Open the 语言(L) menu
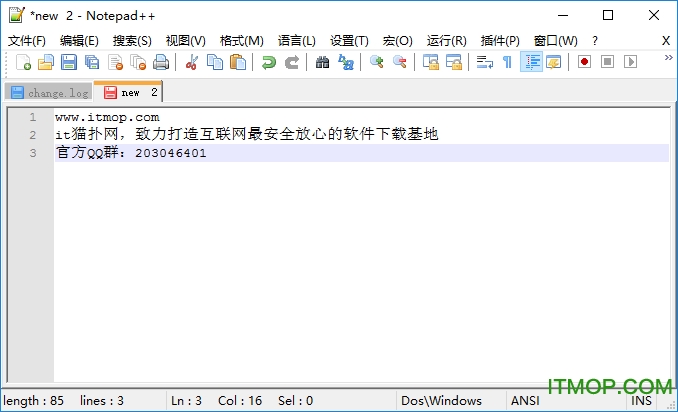The height and width of the screenshot is (412, 678). pyautogui.click(x=297, y=41)
